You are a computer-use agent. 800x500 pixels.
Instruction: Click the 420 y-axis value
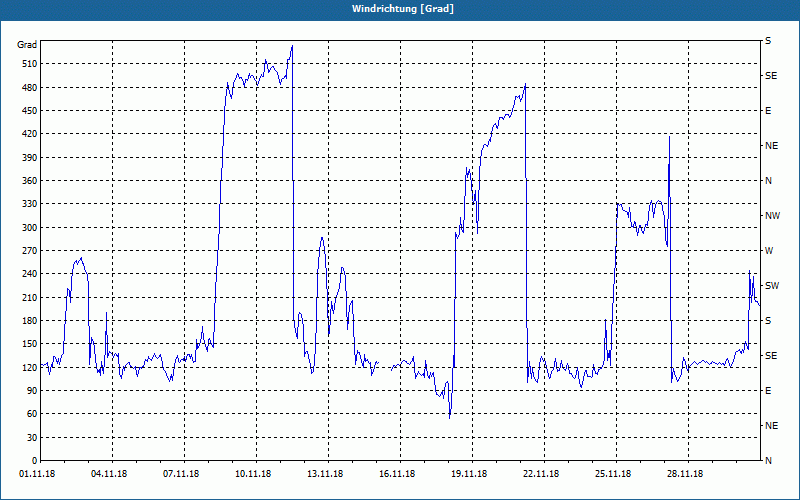pyautogui.click(x=30, y=134)
